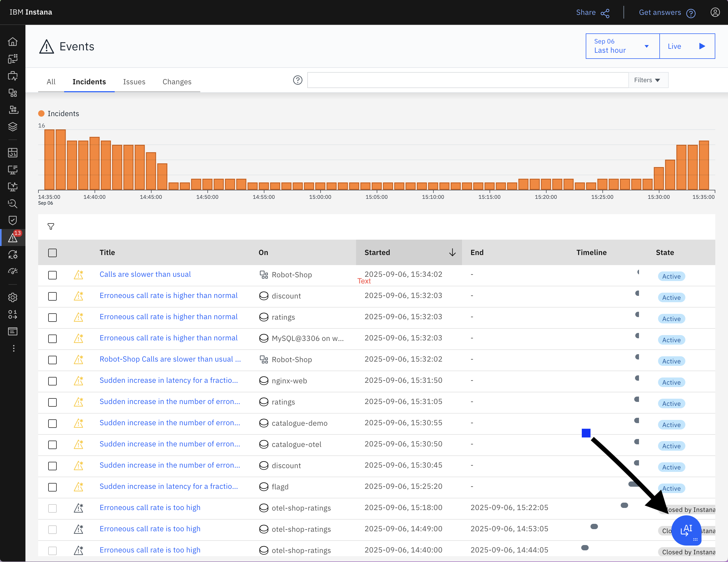728x562 pixels.
Task: Click the State column header
Action: pyautogui.click(x=665, y=252)
